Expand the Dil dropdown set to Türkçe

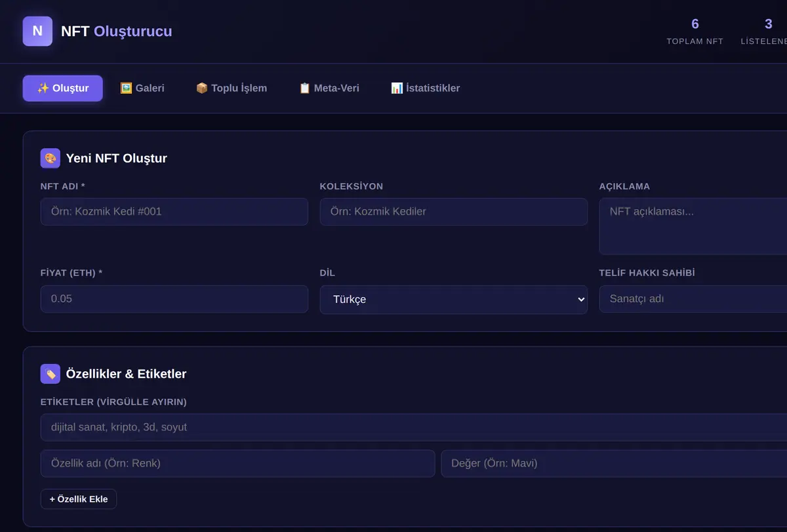454,299
